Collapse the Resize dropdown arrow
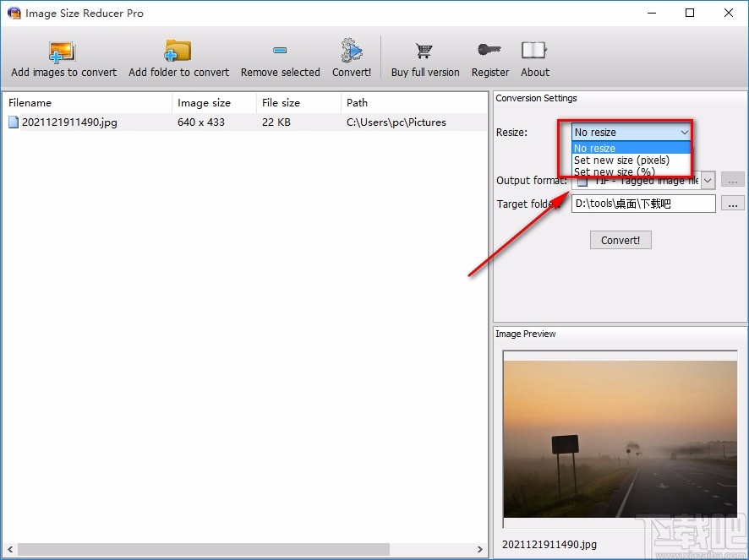 point(684,133)
